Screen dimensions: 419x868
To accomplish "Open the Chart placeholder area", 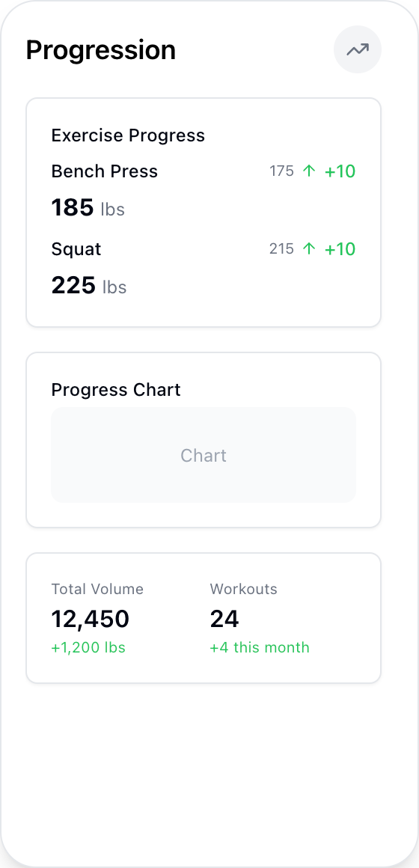I will click(204, 455).
